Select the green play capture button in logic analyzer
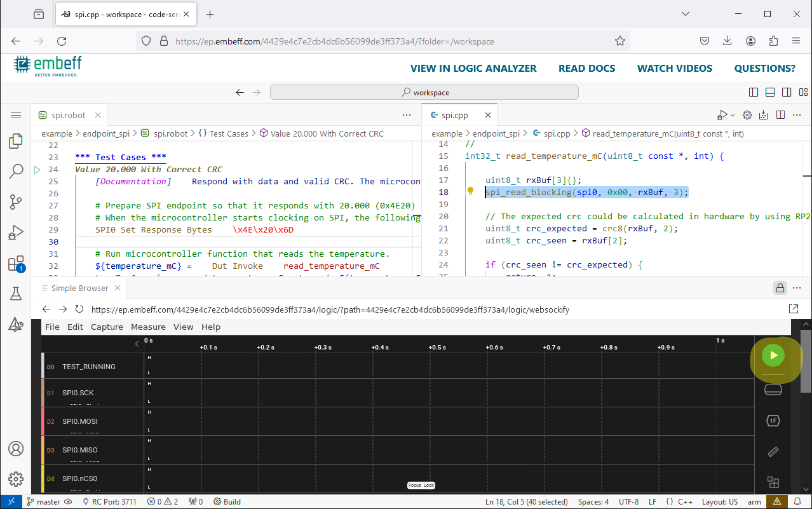The height and width of the screenshot is (509, 812). 773,355
